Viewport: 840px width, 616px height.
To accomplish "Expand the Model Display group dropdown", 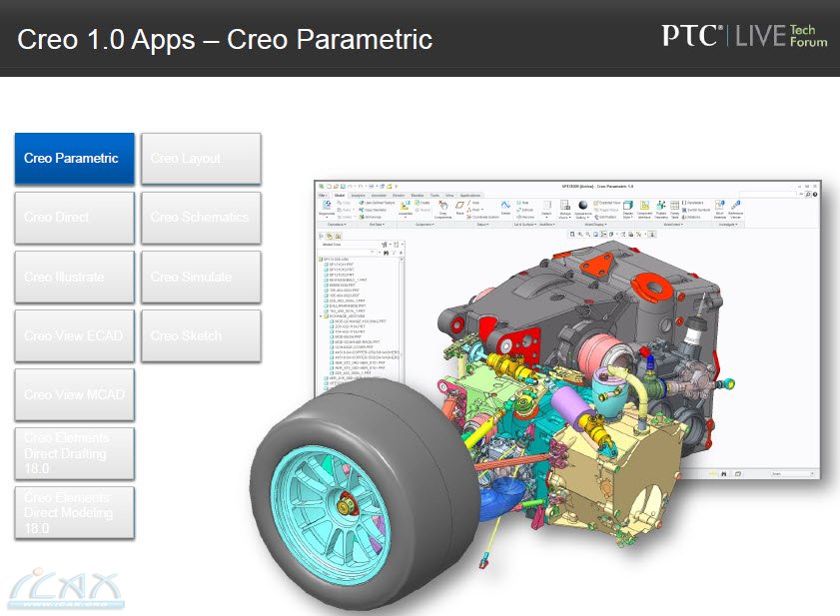I will [595, 225].
